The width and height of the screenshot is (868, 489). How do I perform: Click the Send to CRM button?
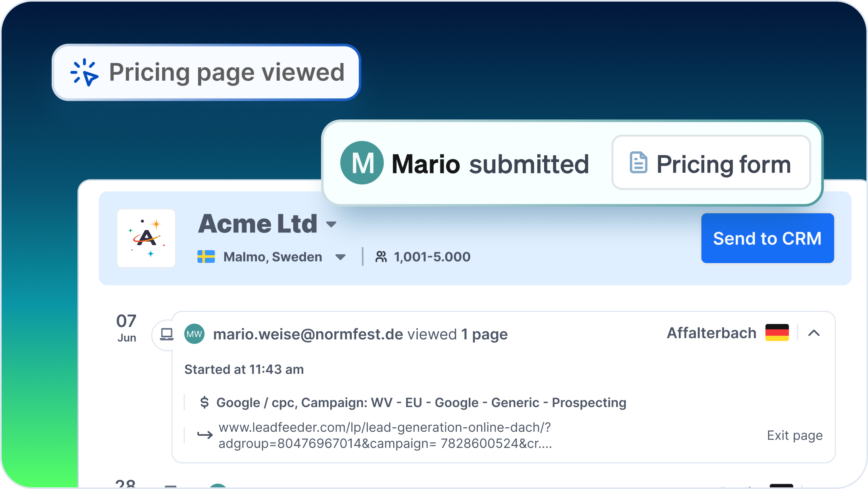[767, 238]
